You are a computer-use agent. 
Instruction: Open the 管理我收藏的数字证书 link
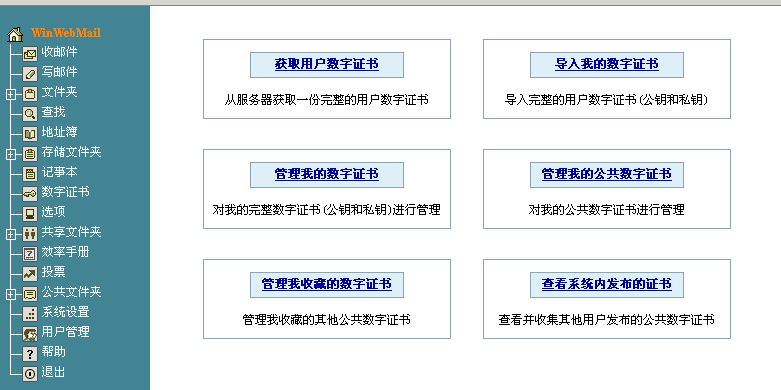(327, 284)
